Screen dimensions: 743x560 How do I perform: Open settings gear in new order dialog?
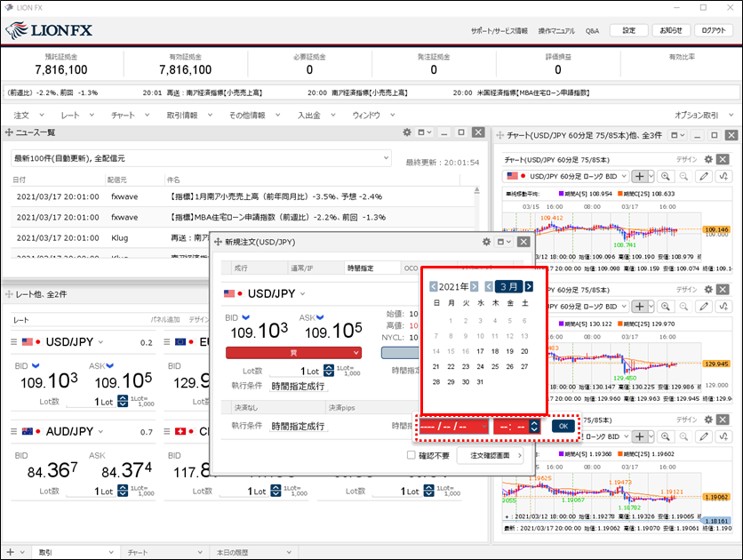point(486,242)
